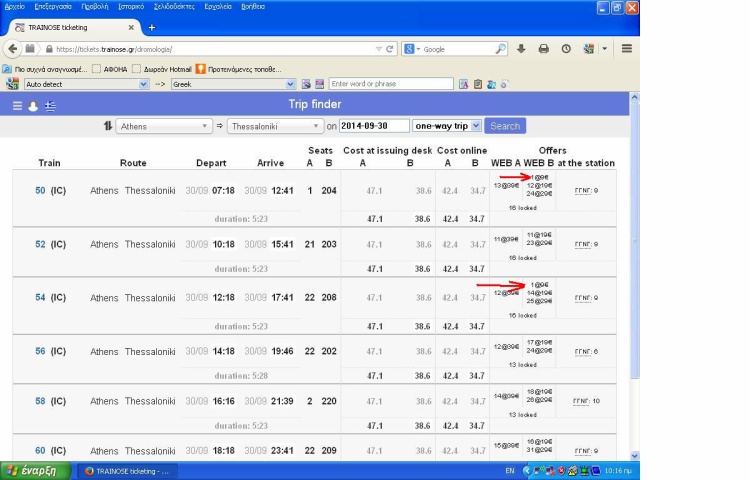
Task: Go back with the browser back arrow
Action: pos(13,49)
